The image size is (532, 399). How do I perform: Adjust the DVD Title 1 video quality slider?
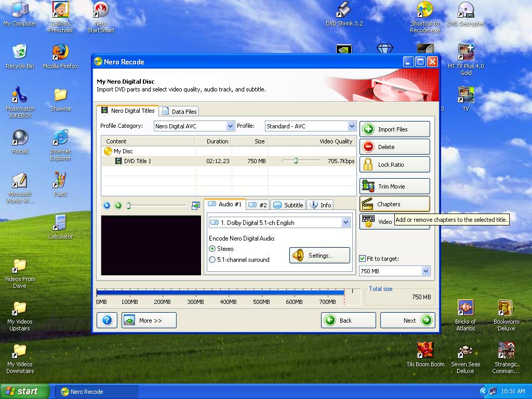[x=296, y=161]
